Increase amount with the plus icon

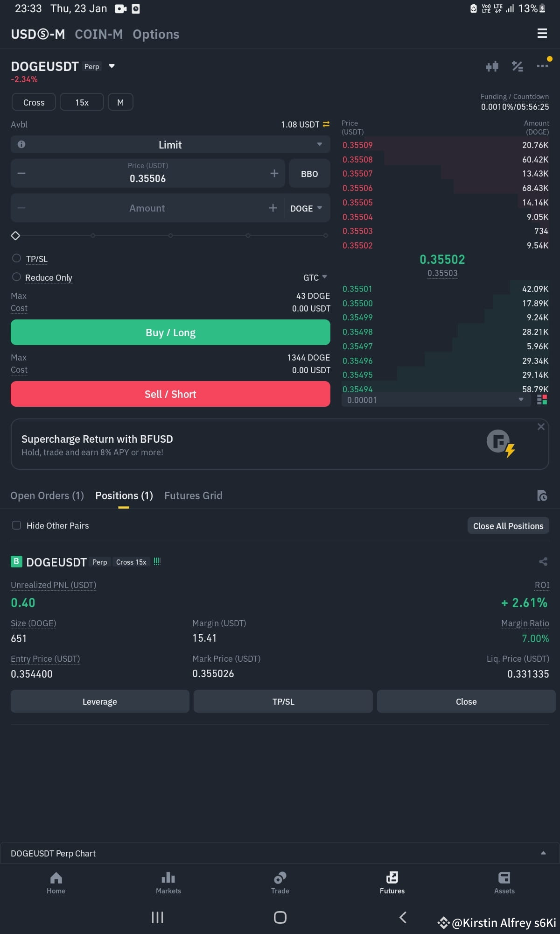[273, 208]
